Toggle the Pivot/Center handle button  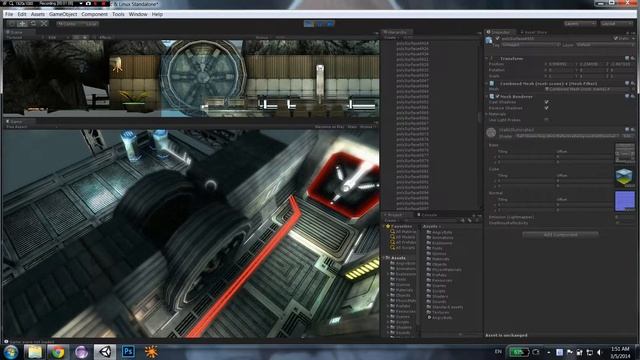click(67, 24)
